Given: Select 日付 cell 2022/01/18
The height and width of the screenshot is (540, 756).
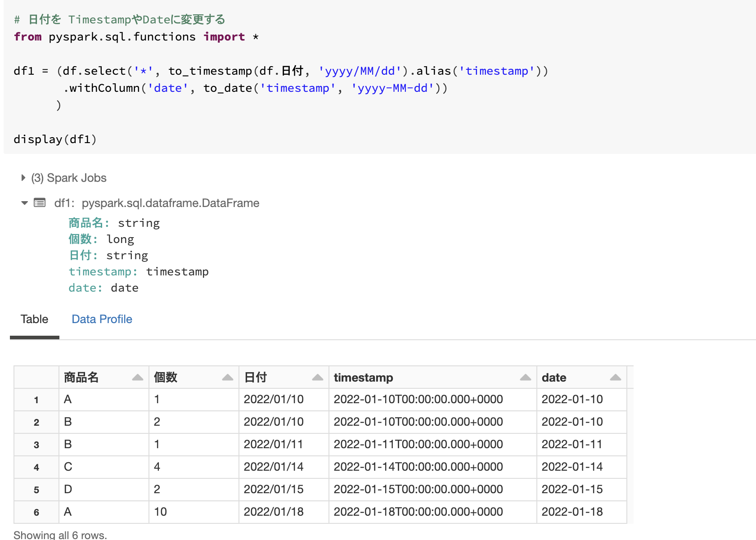Looking at the screenshot, I should [284, 512].
